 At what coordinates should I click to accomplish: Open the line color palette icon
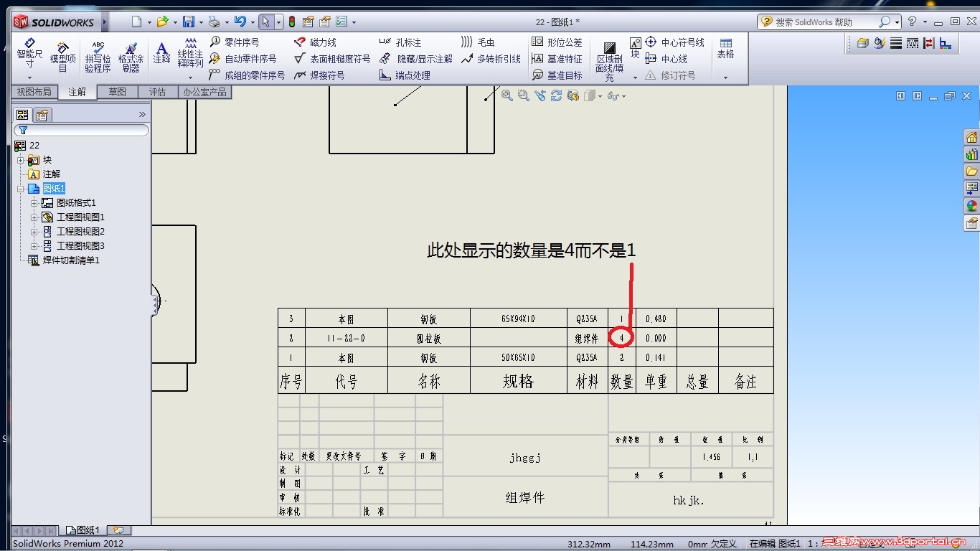880,43
